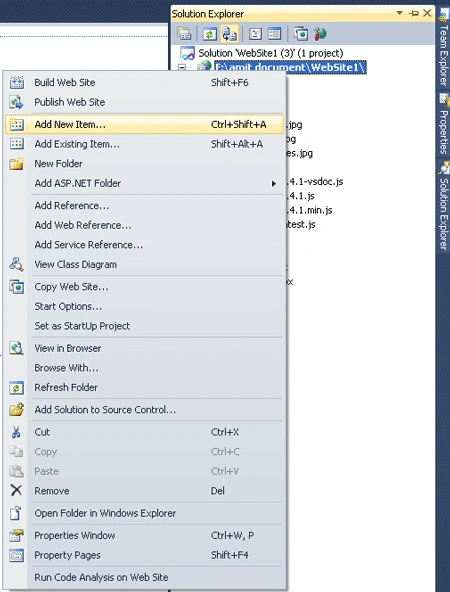Viewport: 450px width, 592px height.
Task: Open the Solution Explorer window position dropdown
Action: click(399, 13)
